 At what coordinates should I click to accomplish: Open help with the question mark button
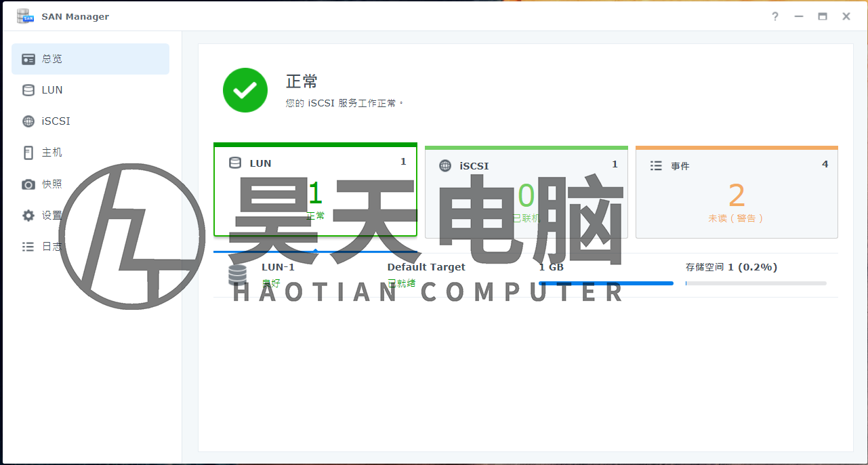tap(774, 16)
